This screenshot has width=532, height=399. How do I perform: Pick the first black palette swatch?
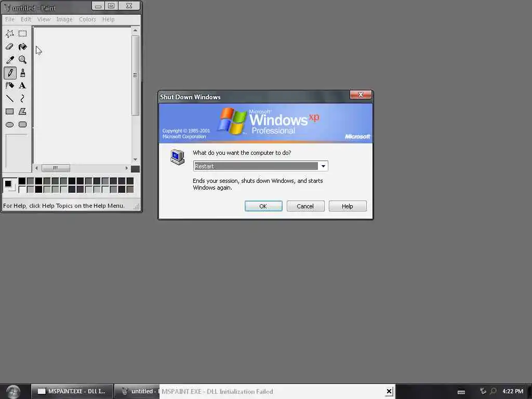[22, 181]
